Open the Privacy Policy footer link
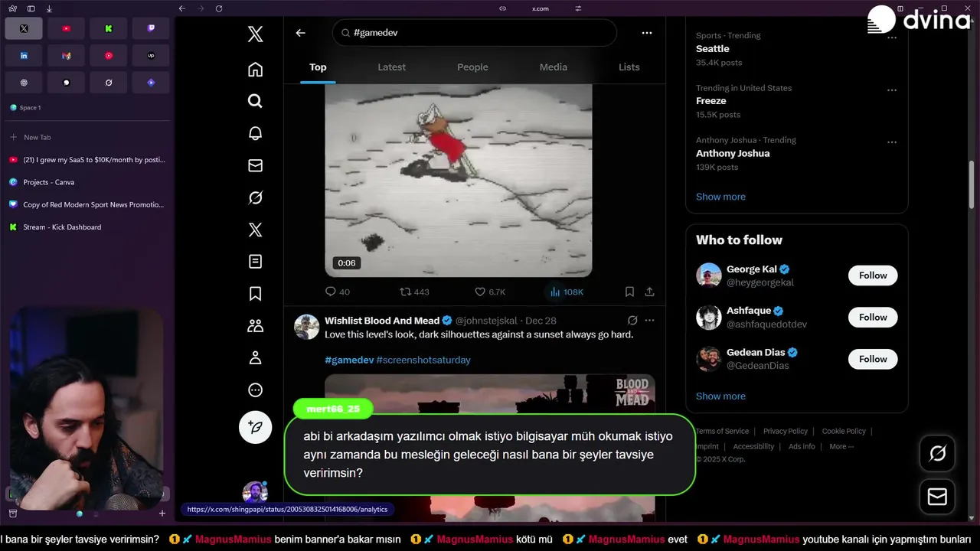This screenshot has height=551, width=980. (785, 432)
